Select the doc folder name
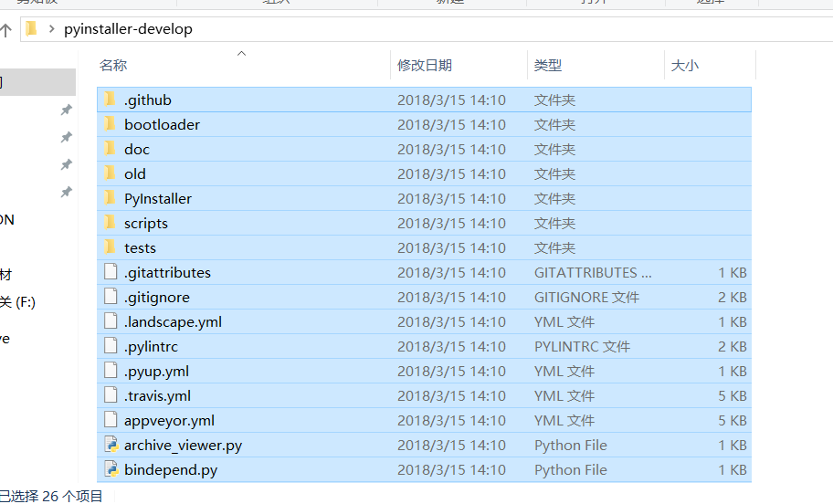Viewport: 833px width, 504px height. coord(137,149)
